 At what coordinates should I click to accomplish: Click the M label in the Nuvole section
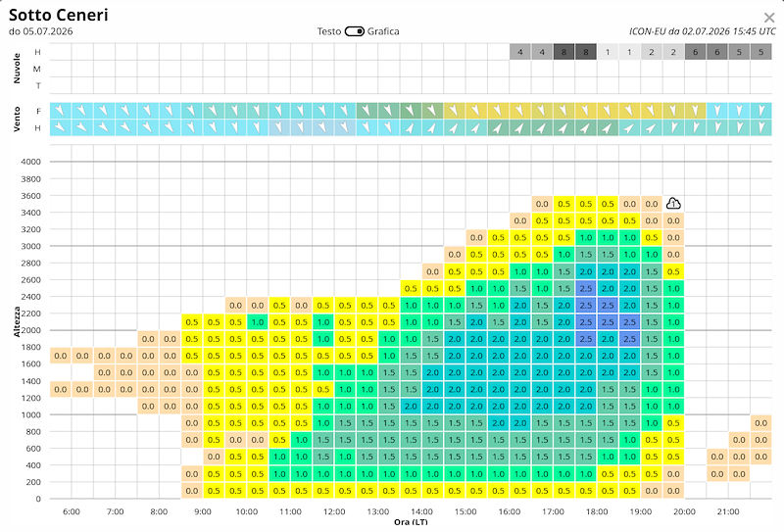pos(37,69)
